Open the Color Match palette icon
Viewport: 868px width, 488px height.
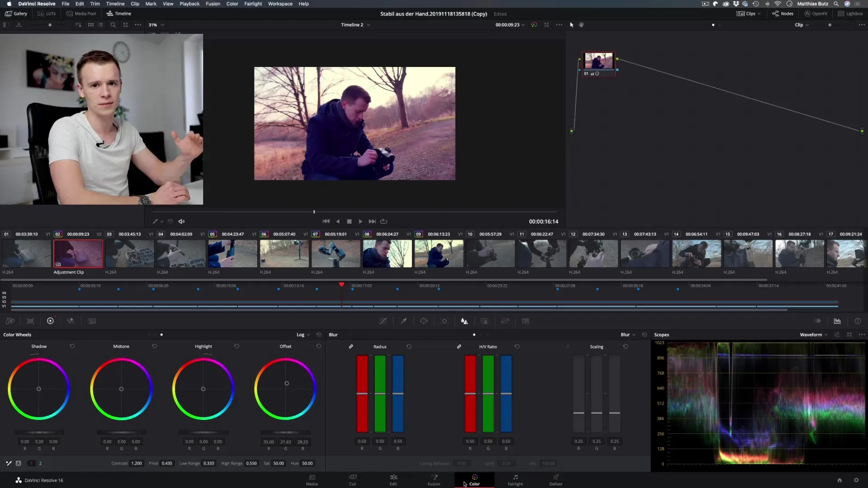click(x=30, y=321)
